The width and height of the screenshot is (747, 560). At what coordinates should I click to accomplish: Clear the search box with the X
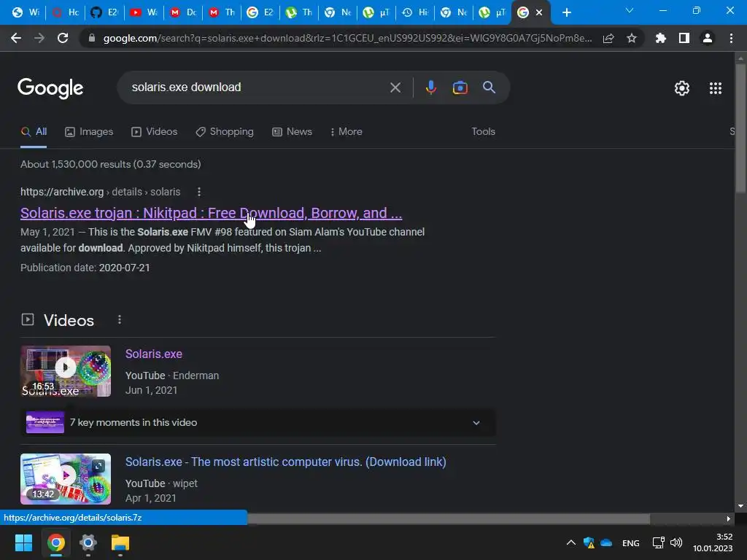click(x=395, y=87)
